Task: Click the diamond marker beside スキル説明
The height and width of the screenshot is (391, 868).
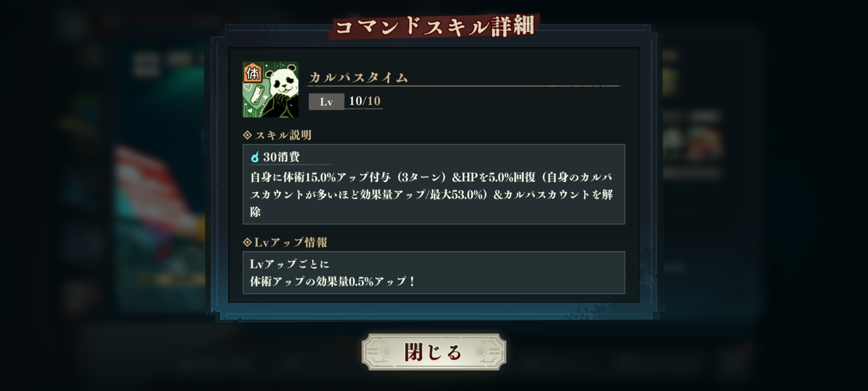Action: (x=247, y=135)
